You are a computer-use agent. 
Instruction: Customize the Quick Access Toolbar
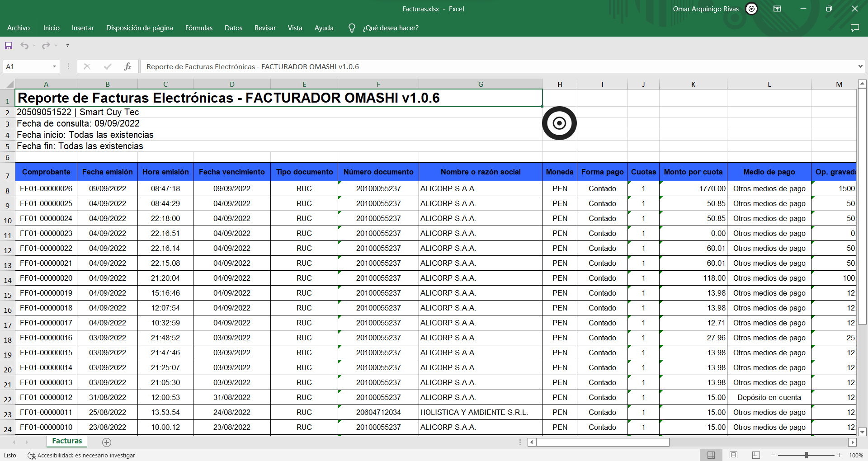pyautogui.click(x=67, y=46)
